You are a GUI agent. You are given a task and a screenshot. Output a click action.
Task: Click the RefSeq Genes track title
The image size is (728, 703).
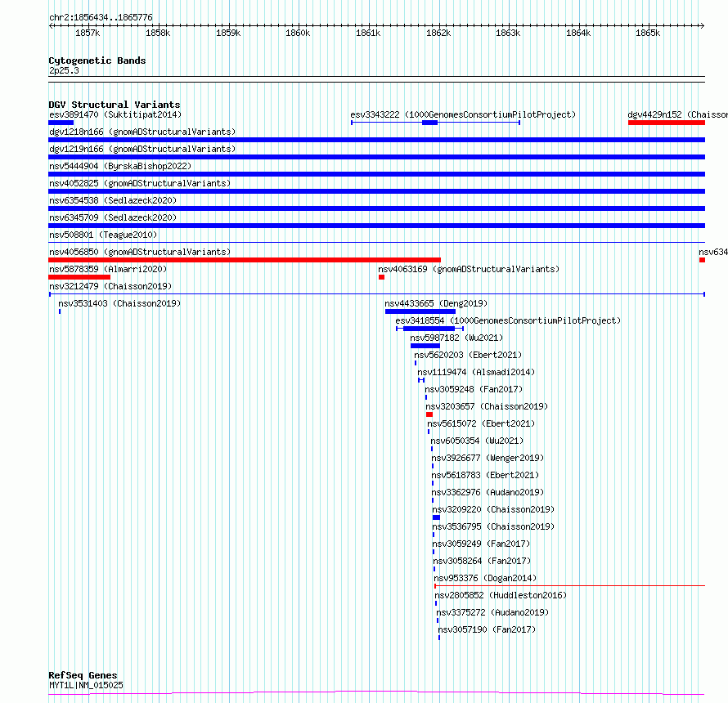click(x=83, y=676)
